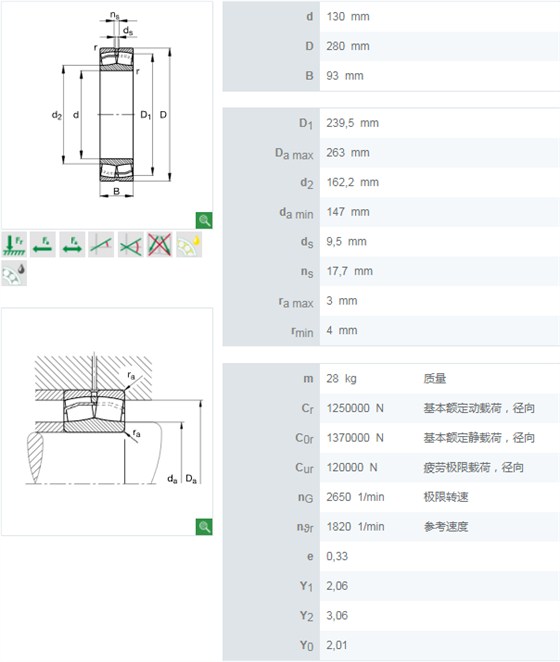Select D1 value 239,5 mm
Screen dimensions: 560x662
coord(352,123)
